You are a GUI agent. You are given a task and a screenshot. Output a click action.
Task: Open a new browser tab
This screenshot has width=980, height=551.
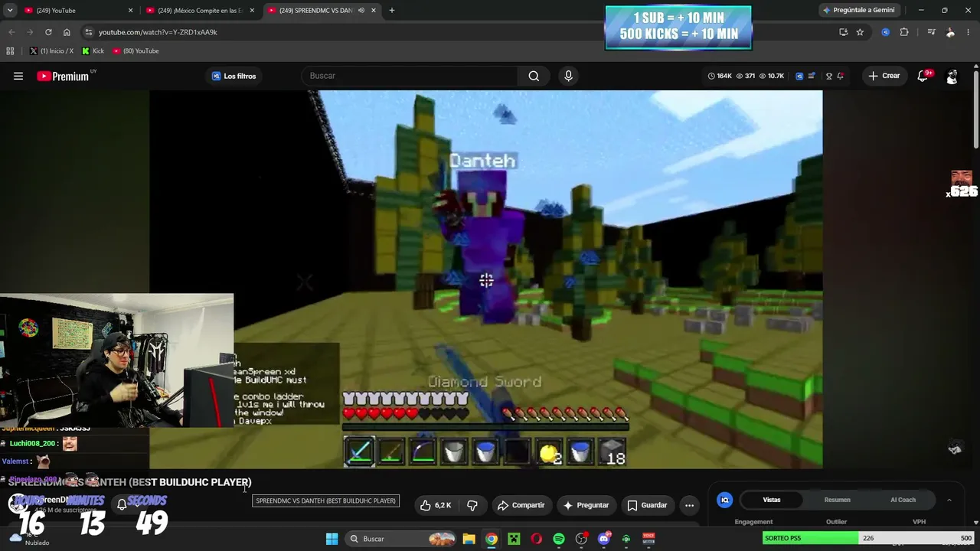(391, 11)
